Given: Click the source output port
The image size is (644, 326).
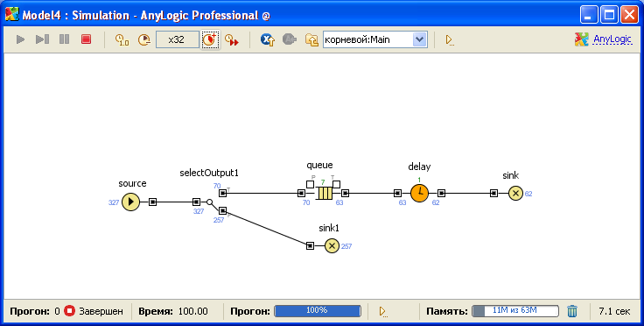Looking at the screenshot, I should 152,202.
